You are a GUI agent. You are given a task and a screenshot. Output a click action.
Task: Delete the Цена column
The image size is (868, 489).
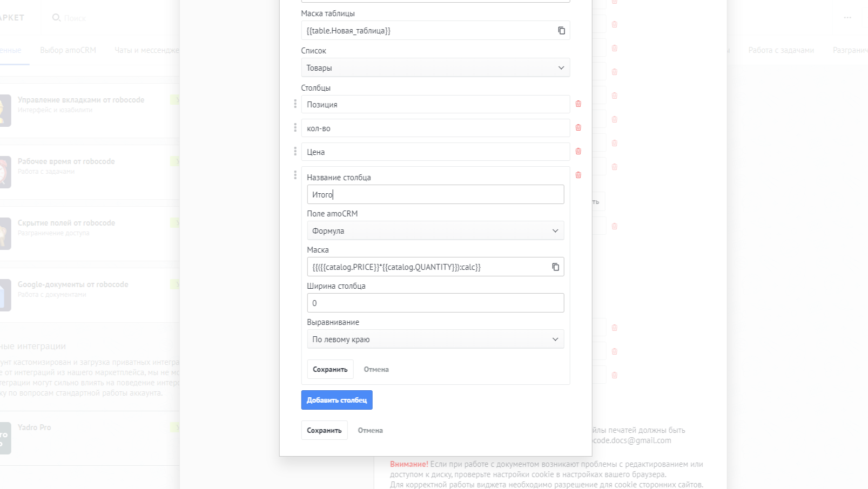click(x=578, y=151)
